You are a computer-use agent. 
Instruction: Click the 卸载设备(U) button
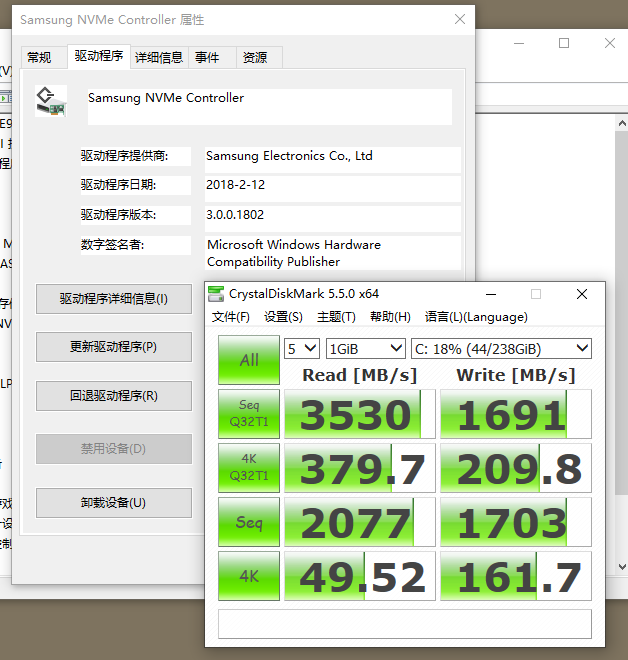pos(114,503)
